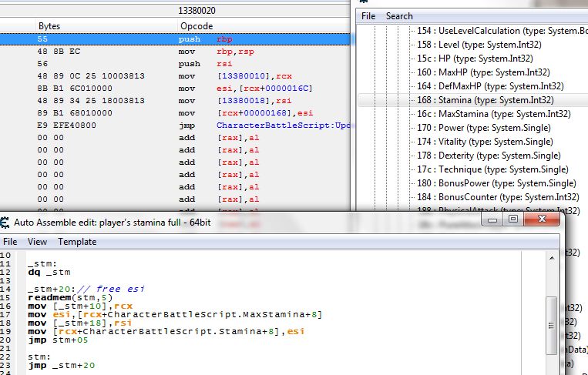Maximize the Auto Assemble window
The image size is (588, 375).
[512, 219]
